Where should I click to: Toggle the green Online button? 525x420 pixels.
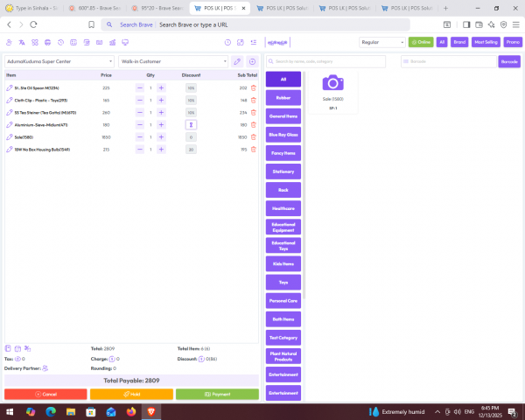click(421, 42)
